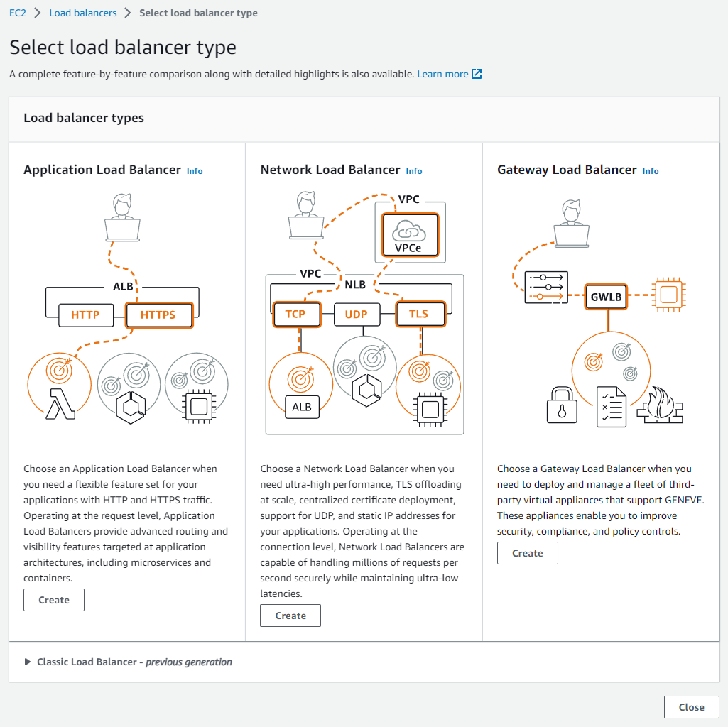Screen dimensions: 728x727
Task: Click the ALB target box in NLB diagram
Action: point(302,407)
